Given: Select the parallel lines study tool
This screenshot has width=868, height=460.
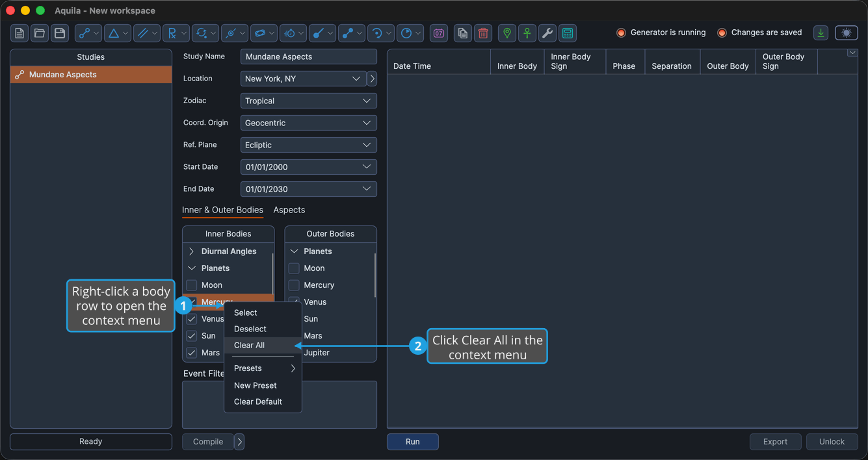Looking at the screenshot, I should 147,33.
